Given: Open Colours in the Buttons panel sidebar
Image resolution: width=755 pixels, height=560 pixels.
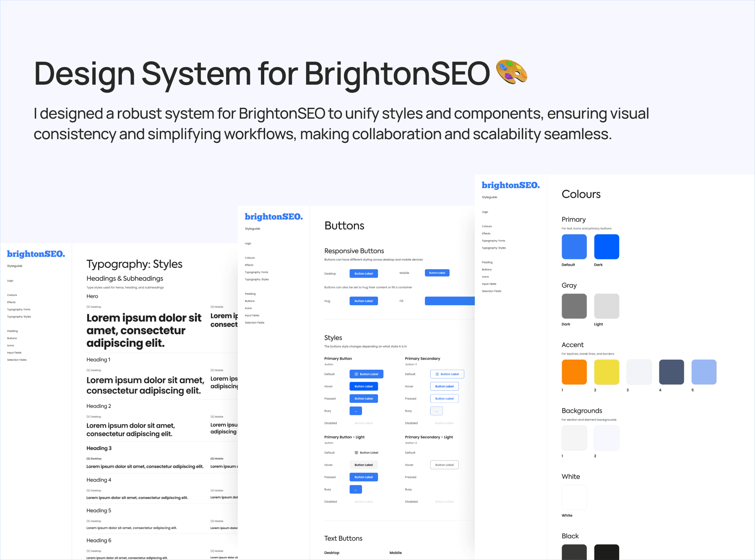Looking at the screenshot, I should (x=250, y=258).
